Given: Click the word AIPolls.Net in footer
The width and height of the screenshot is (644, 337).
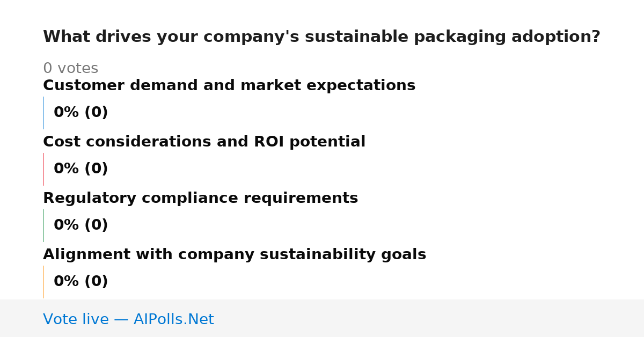Looking at the screenshot, I should tap(174, 320).
